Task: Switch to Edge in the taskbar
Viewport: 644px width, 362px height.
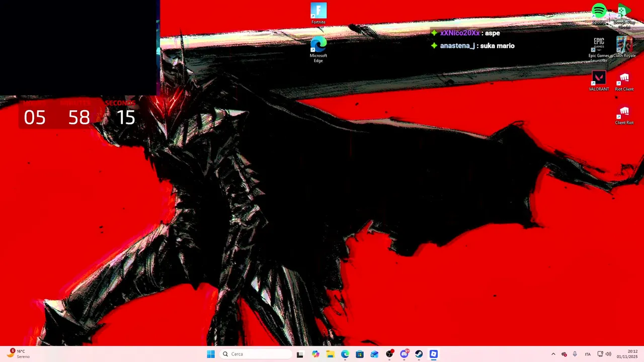Action: (x=345, y=354)
